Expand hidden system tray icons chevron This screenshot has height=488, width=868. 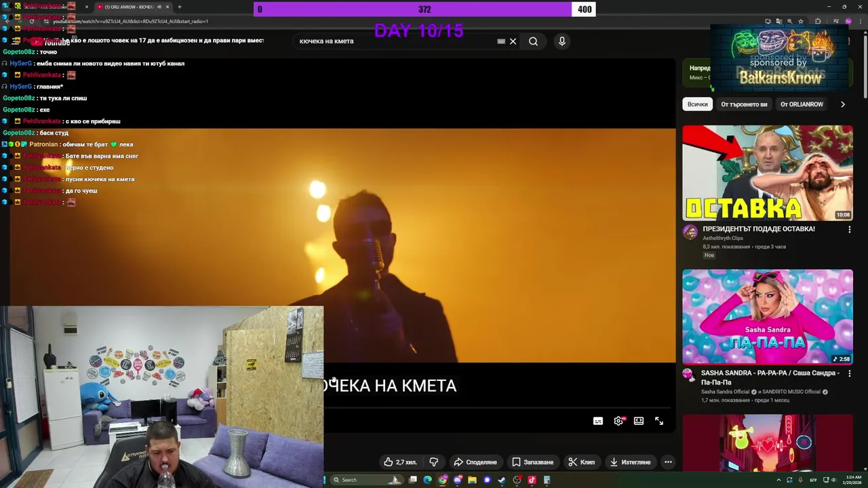(778, 480)
